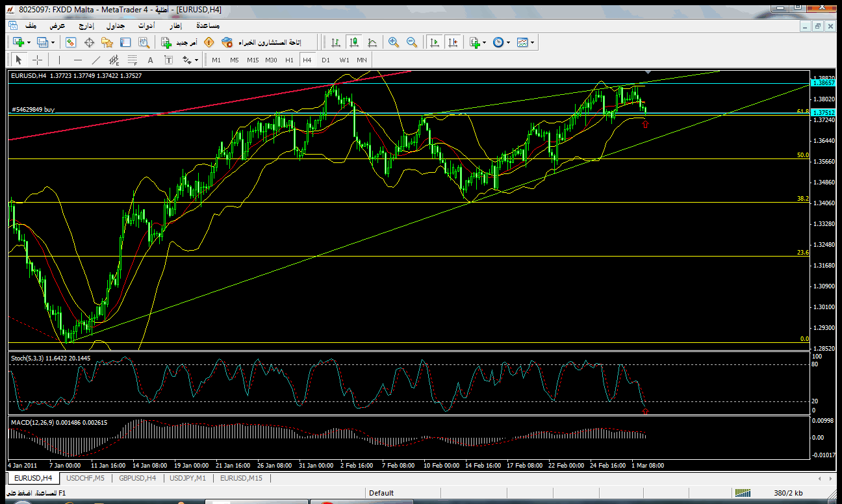The width and height of the screenshot is (842, 504).
Task: Toggle Chart Shift button
Action: [x=453, y=42]
